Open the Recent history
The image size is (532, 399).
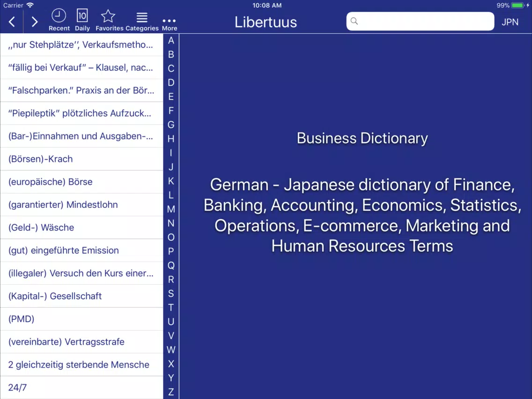coord(59,21)
